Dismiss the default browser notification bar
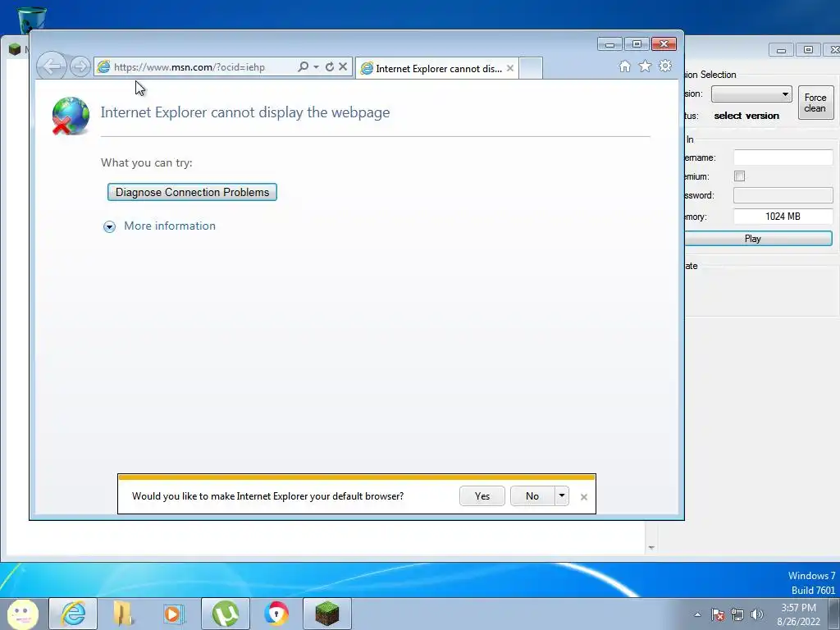Viewport: 840px width, 630px height. coord(584,497)
